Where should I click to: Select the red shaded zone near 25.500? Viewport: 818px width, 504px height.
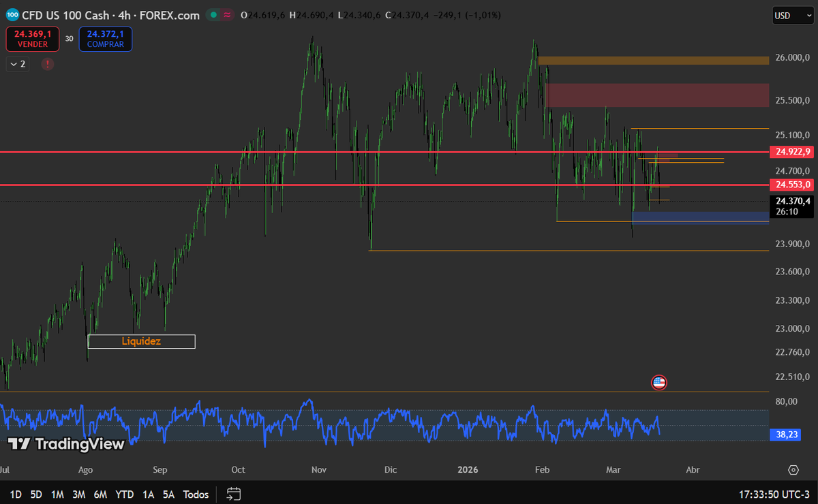tap(657, 95)
